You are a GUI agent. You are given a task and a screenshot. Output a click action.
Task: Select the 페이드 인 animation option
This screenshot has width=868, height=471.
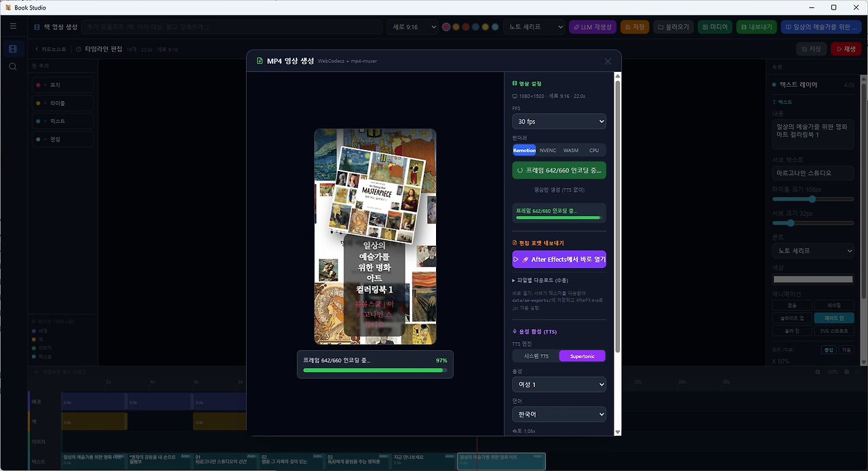[x=834, y=318]
